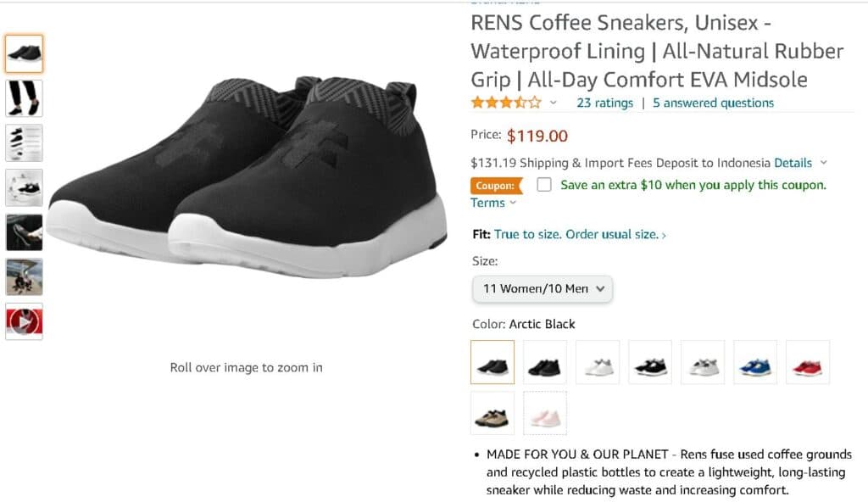Image resolution: width=868 pixels, height=502 pixels.
Task: Show the legs wearing sneakers thumbnail
Action: coord(24,98)
